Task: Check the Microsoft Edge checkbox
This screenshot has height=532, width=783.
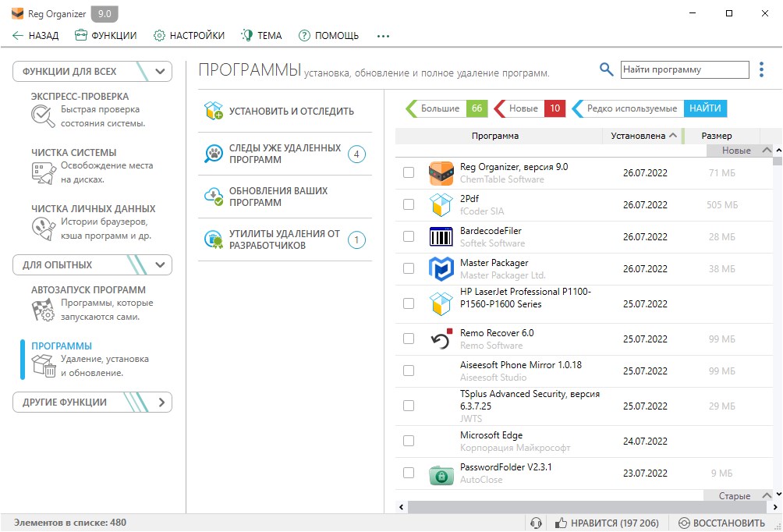Action: coord(409,441)
